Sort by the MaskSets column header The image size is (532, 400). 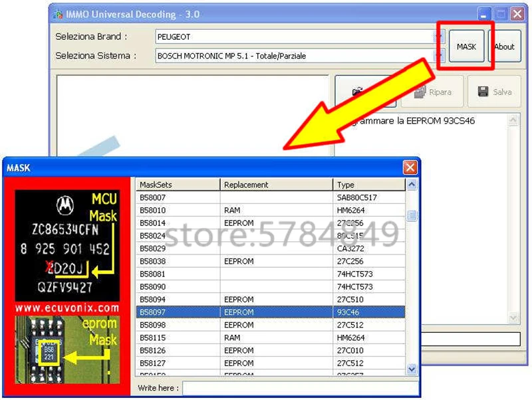click(x=178, y=185)
